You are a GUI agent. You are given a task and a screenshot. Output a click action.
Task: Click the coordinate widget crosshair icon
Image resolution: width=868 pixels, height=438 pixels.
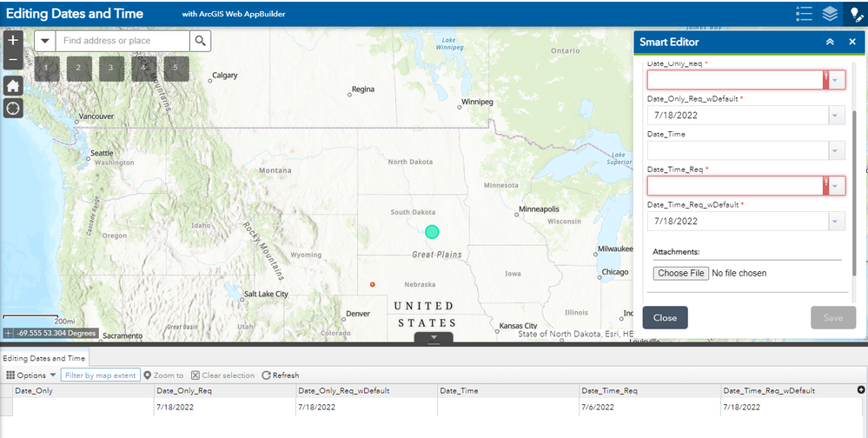(x=8, y=334)
